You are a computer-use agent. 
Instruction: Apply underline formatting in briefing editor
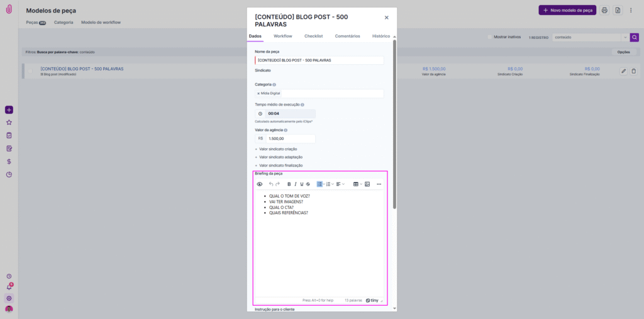click(x=302, y=184)
